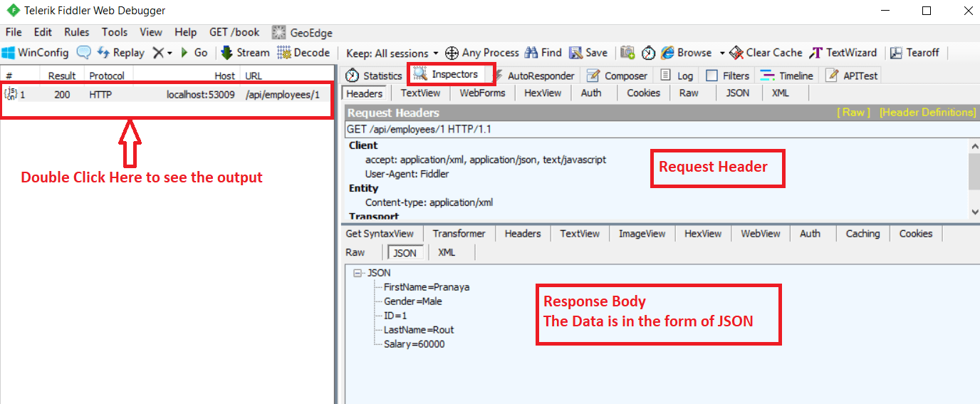Image resolution: width=980 pixels, height=404 pixels.
Task: Toggle Stream mode in the toolbar
Action: pos(245,53)
